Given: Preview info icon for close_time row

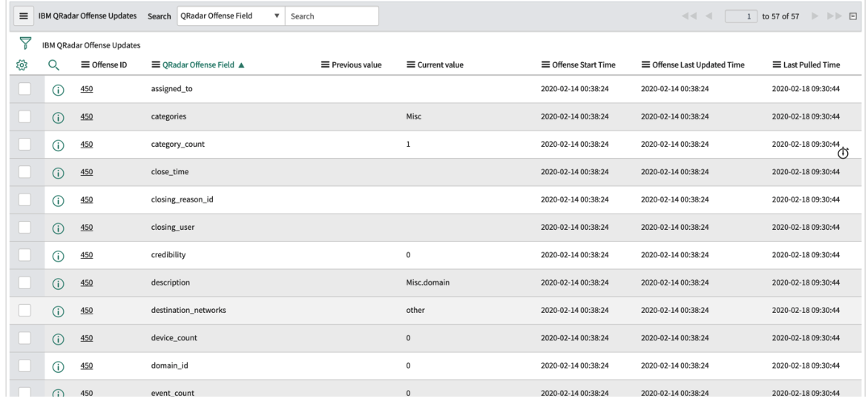Looking at the screenshot, I should coord(58,173).
